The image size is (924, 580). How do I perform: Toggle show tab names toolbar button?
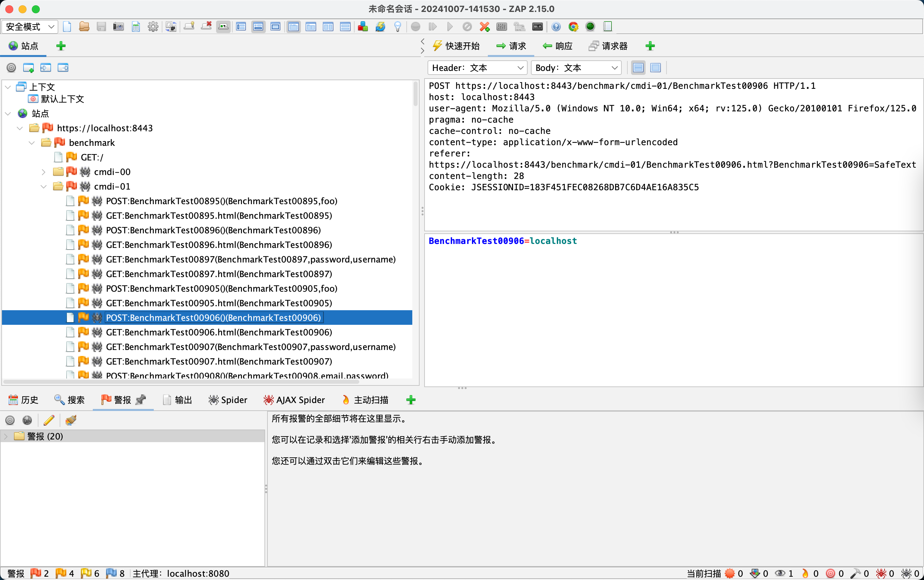pos(223,27)
